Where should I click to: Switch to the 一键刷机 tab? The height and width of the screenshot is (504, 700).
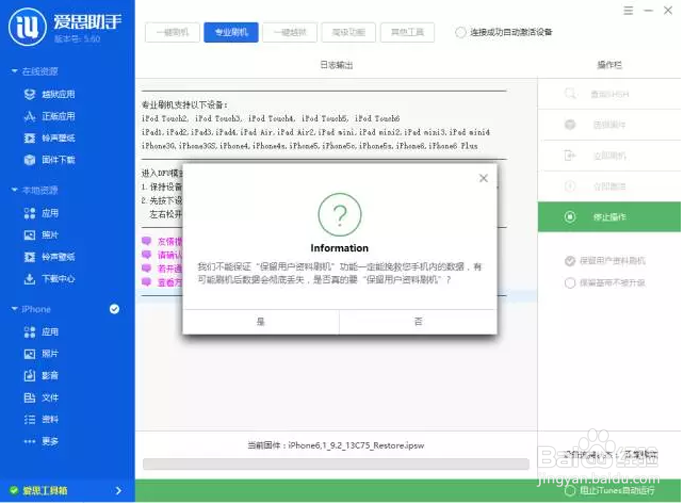click(x=172, y=32)
